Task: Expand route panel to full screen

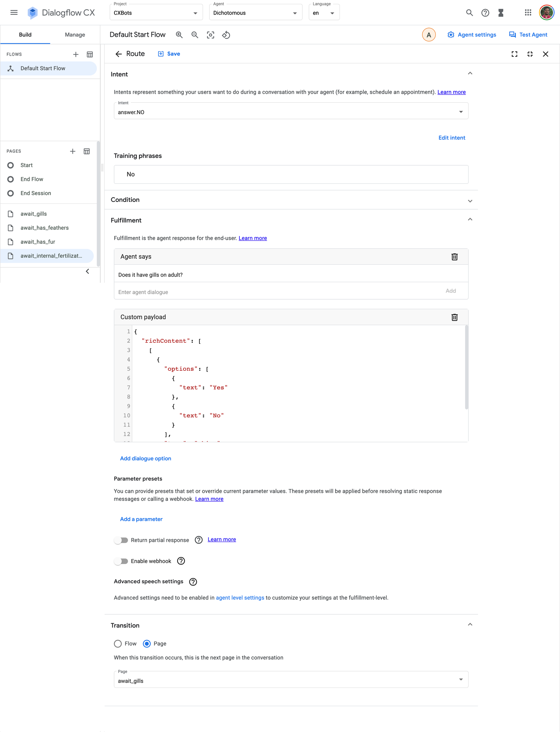Action: click(x=514, y=54)
